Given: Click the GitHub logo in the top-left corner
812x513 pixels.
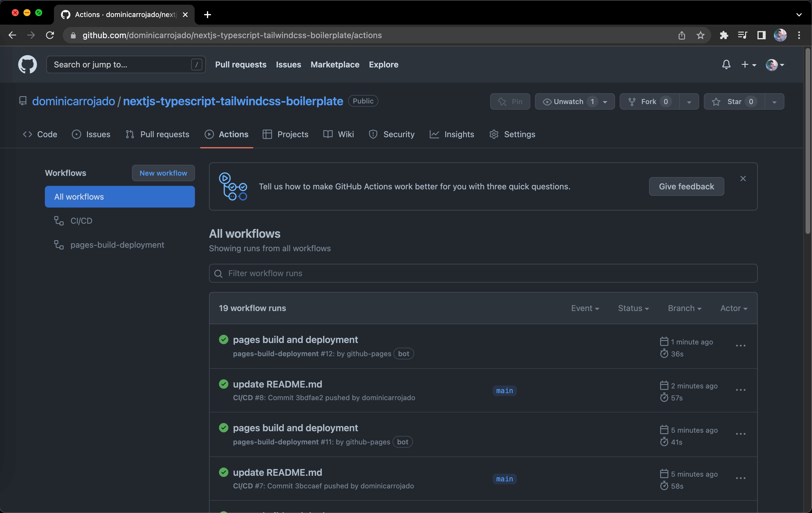Looking at the screenshot, I should (x=27, y=64).
